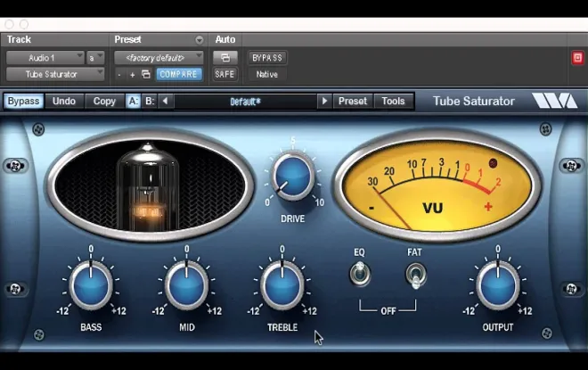Click the VU meter display

[x=437, y=185]
